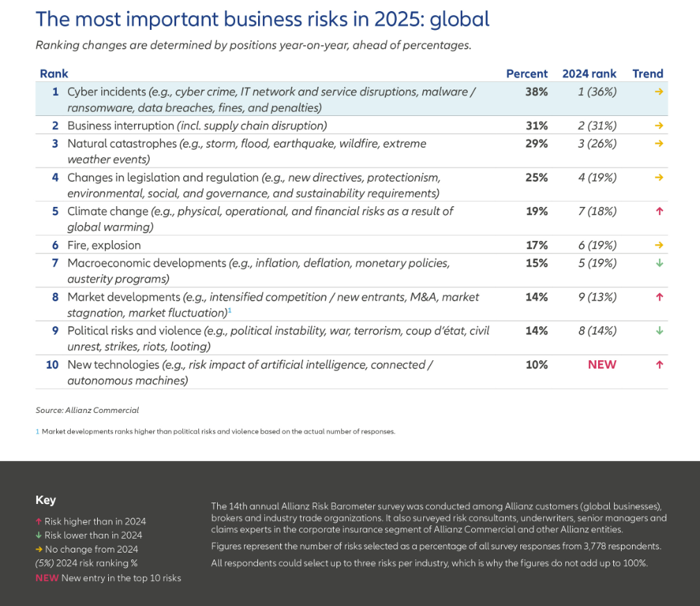The image size is (700, 606).
Task: Click the Rank column header
Action: (x=54, y=74)
